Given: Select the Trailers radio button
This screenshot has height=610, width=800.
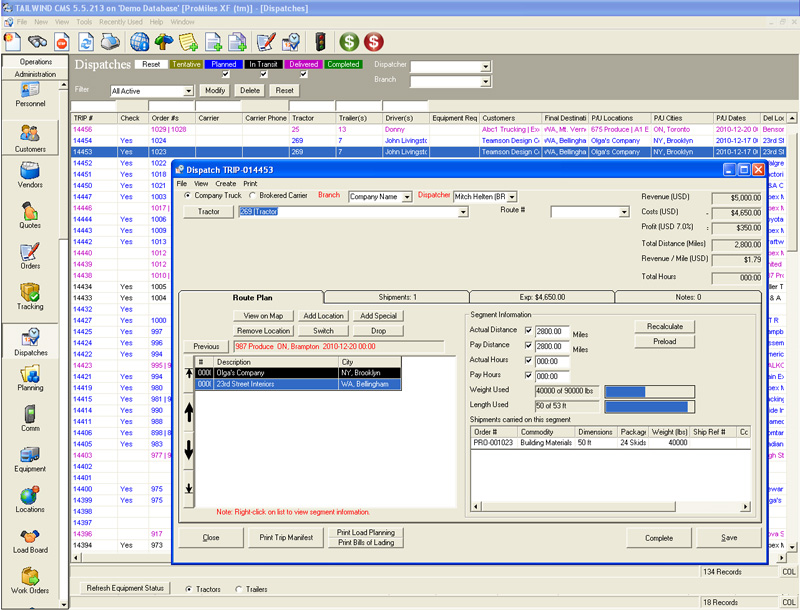Looking at the screenshot, I should pos(238,589).
